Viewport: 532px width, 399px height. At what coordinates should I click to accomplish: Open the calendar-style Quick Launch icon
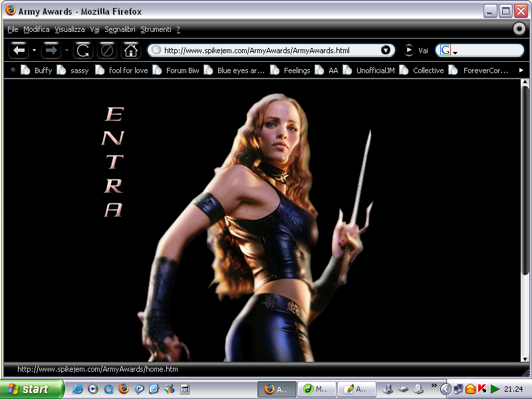(x=185, y=389)
